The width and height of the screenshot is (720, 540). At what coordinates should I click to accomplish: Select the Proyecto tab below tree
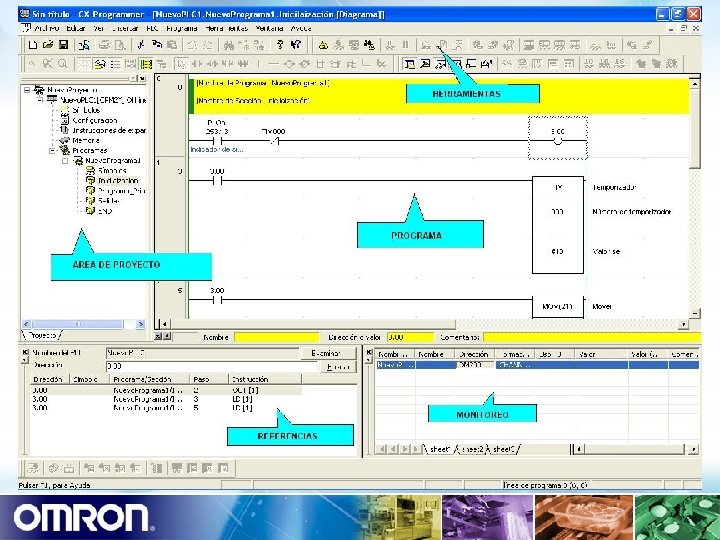(x=42, y=336)
